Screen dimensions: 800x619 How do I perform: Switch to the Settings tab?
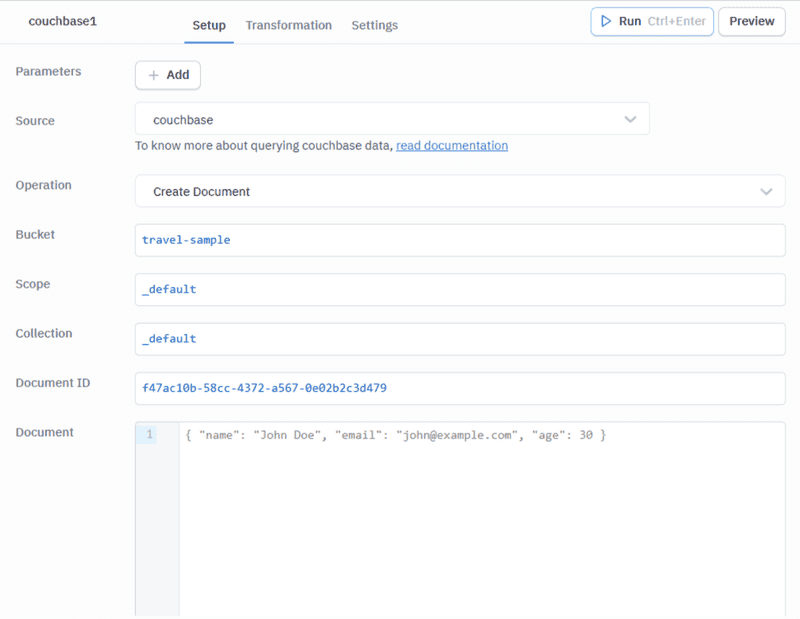point(374,25)
